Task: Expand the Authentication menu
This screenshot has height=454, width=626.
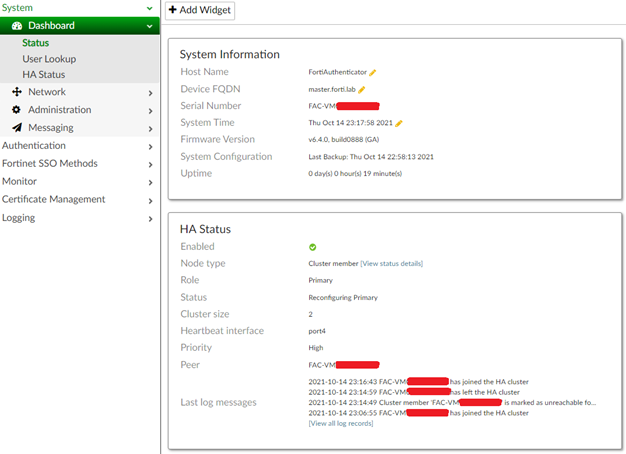Action: pyautogui.click(x=150, y=146)
